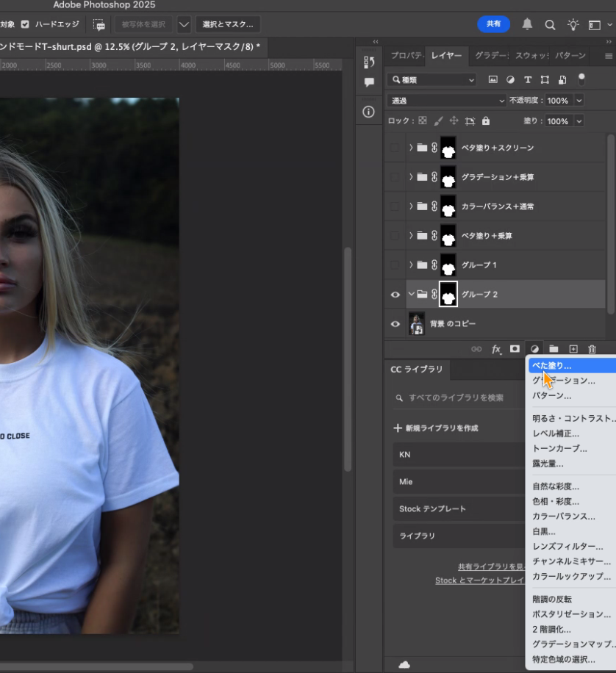Show the グループ 1 layer group
Image resolution: width=616 pixels, height=673 pixels.
point(395,265)
